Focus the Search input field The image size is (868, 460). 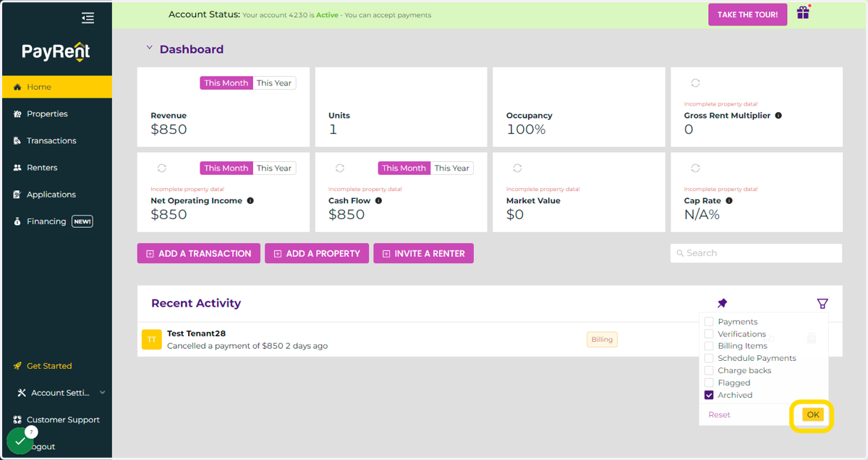pyautogui.click(x=756, y=253)
